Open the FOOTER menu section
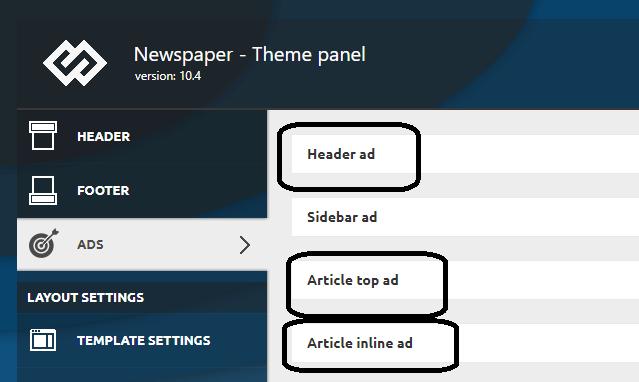Viewport: 639px width, 382px height. click(142, 190)
